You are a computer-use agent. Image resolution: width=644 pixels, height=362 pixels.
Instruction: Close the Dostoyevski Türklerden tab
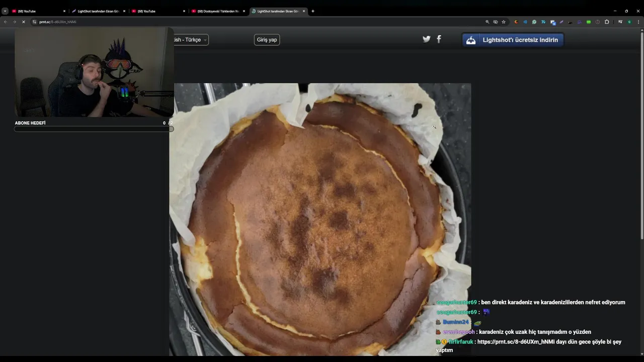(x=244, y=11)
